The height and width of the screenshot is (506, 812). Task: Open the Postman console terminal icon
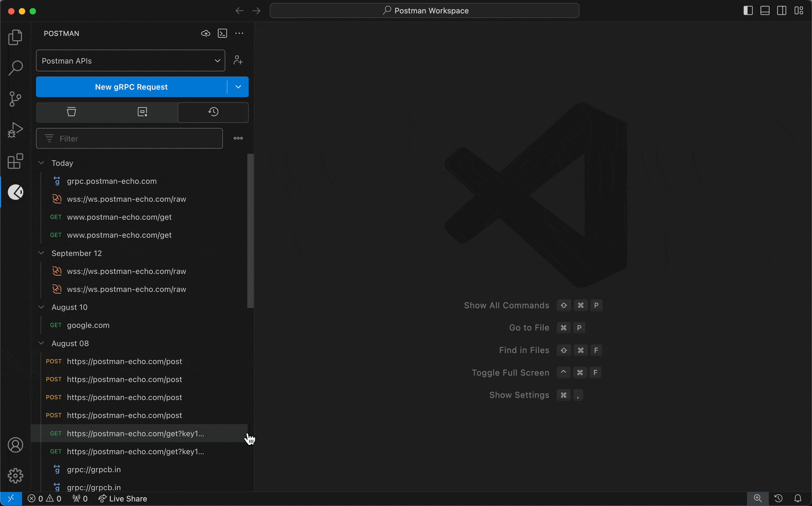(x=222, y=33)
